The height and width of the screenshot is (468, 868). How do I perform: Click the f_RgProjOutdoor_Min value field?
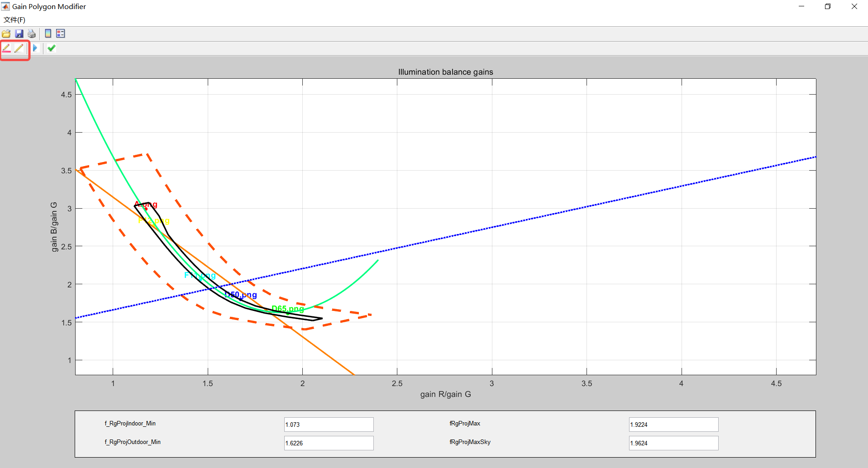point(329,443)
